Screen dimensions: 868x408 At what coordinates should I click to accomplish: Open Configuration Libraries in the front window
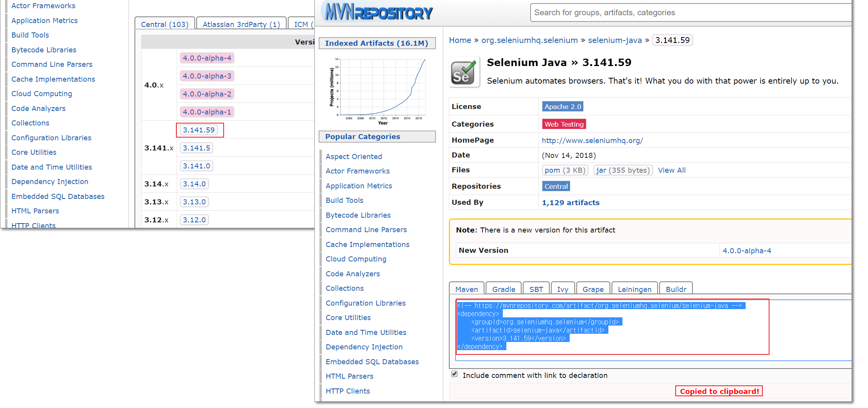(366, 303)
